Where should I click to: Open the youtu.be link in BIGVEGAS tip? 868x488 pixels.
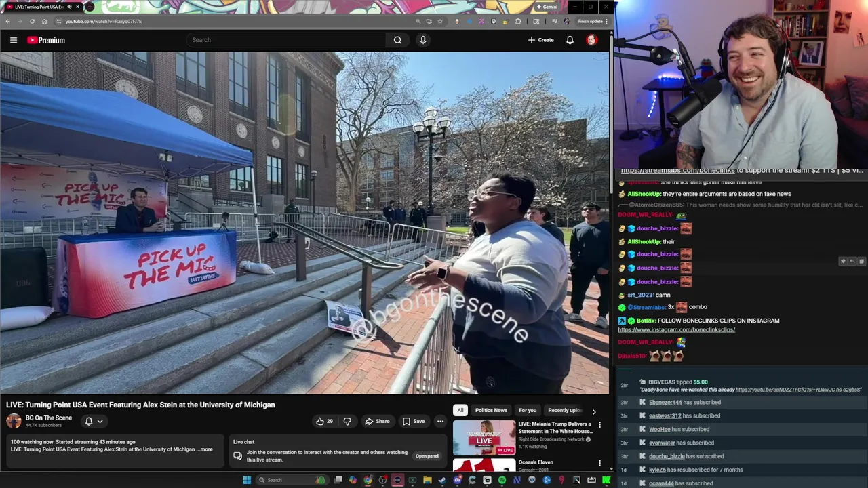point(798,390)
